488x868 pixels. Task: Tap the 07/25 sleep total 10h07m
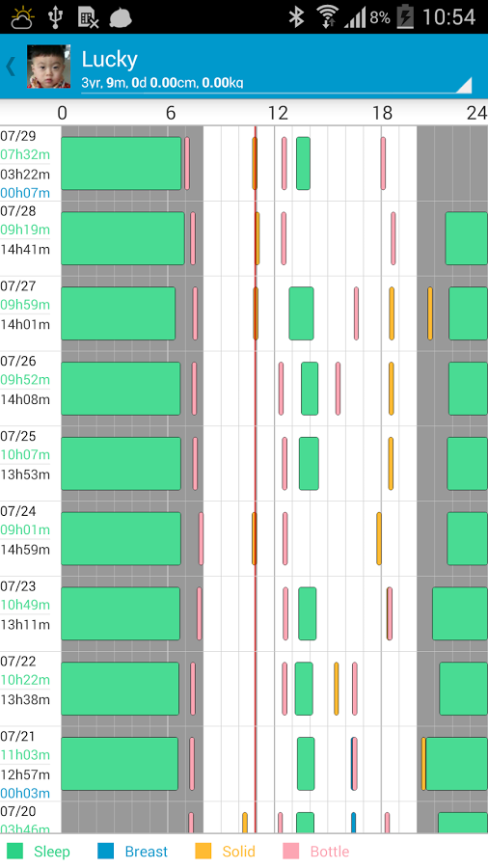pos(25,454)
